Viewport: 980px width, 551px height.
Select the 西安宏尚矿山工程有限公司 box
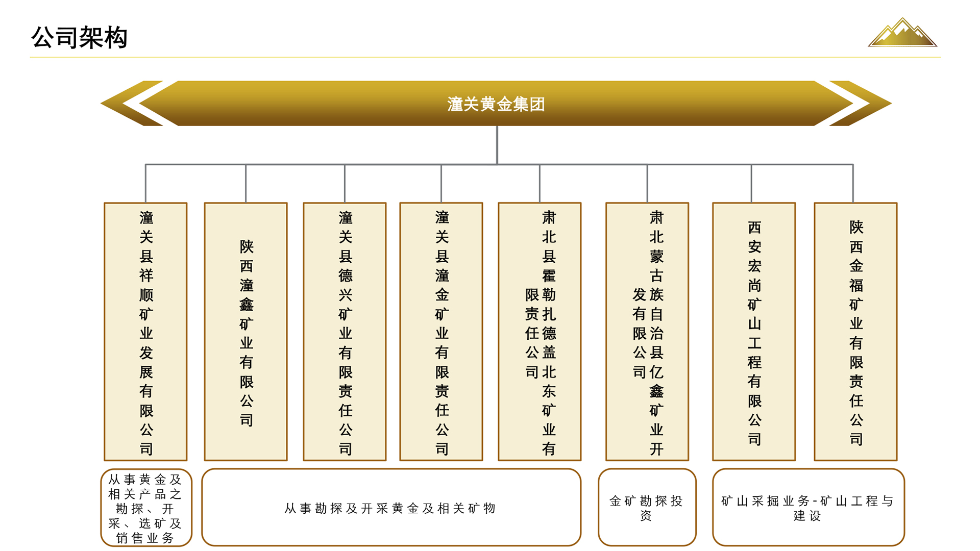coord(754,332)
